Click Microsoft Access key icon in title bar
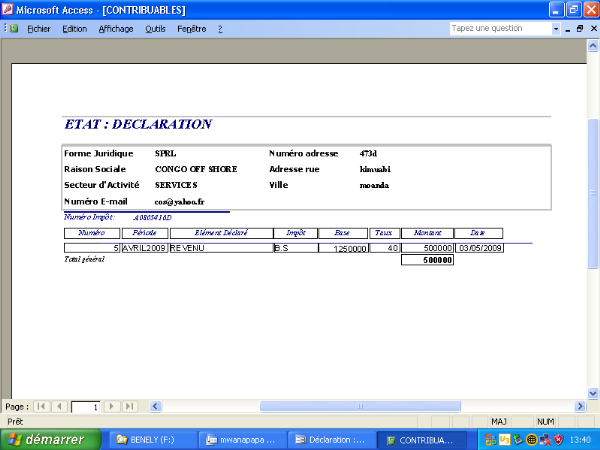Viewport: 600px width, 450px height. pyautogui.click(x=9, y=9)
